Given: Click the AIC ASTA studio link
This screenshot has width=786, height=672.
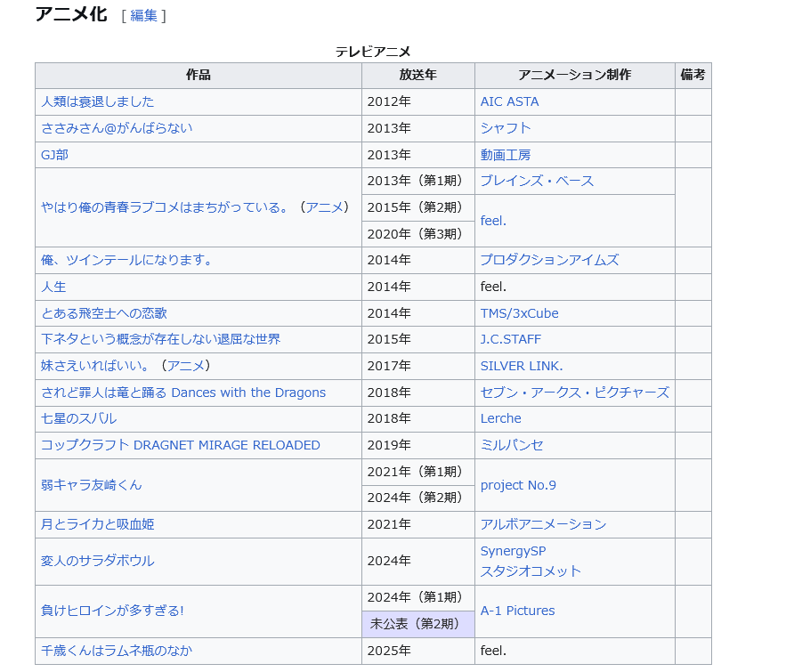Looking at the screenshot, I should pyautogui.click(x=509, y=101).
